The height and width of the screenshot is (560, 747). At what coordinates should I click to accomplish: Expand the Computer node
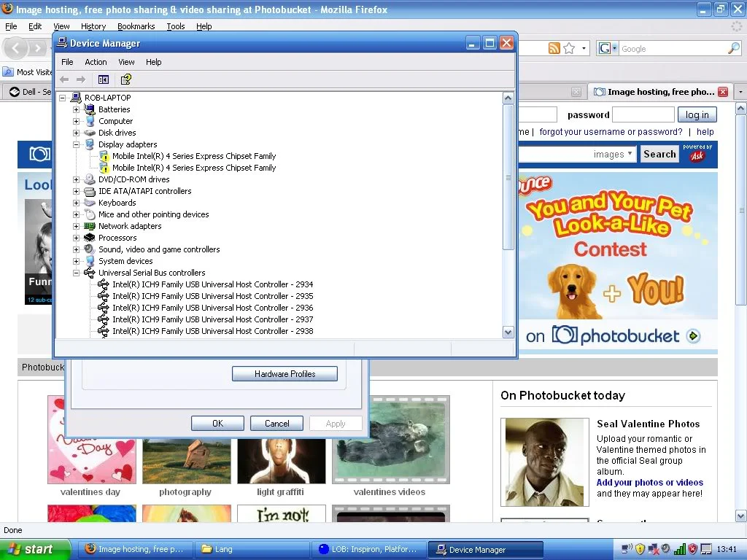pyautogui.click(x=76, y=122)
